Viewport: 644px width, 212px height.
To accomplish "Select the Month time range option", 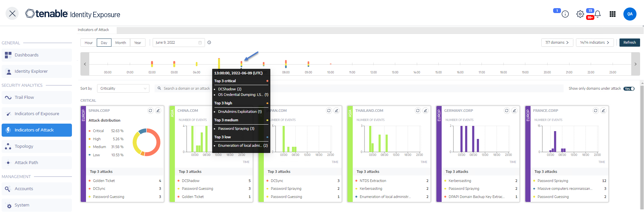I will tap(121, 43).
